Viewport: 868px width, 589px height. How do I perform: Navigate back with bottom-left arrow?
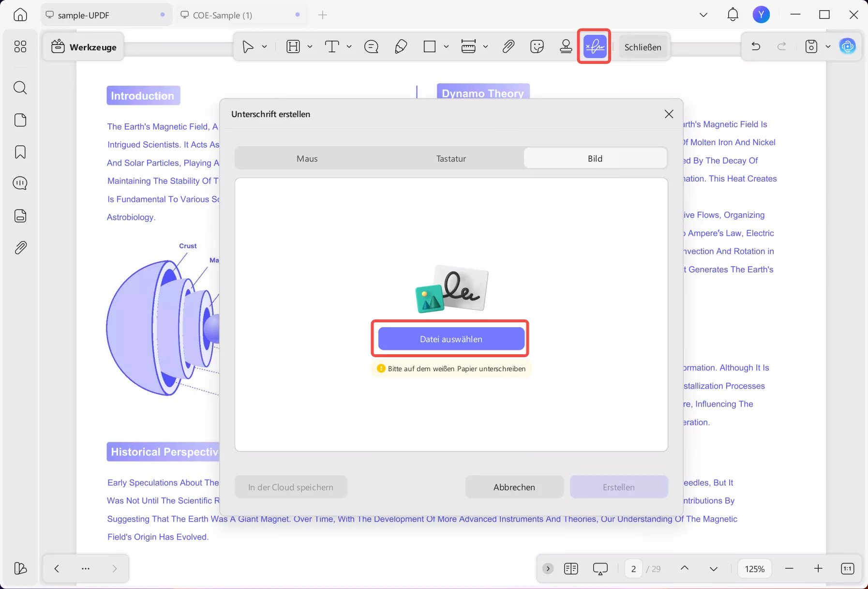57,568
